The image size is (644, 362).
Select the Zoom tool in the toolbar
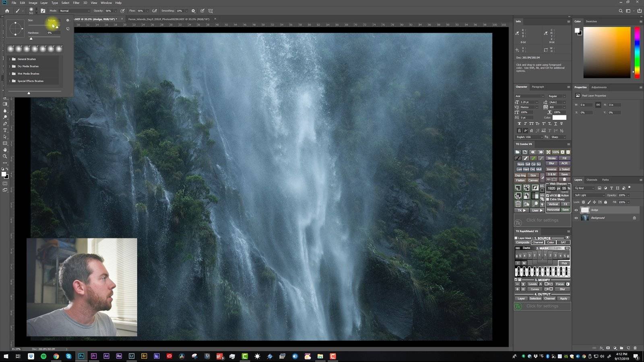[5, 156]
